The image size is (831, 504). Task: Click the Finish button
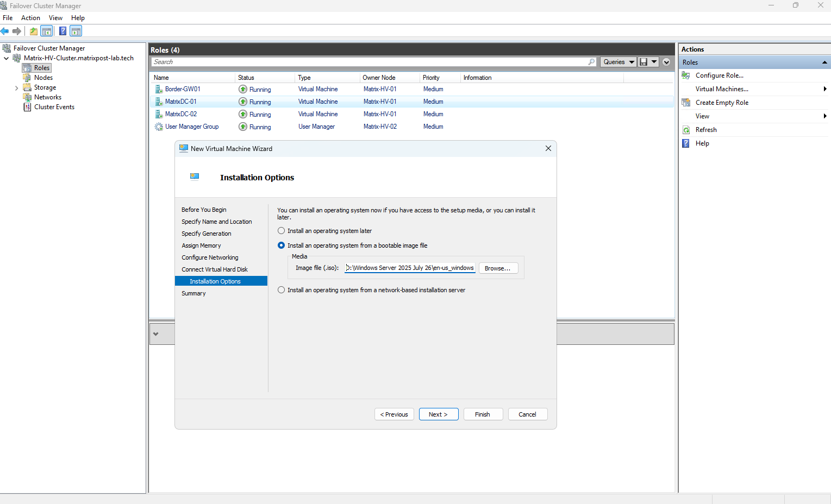coord(483,414)
